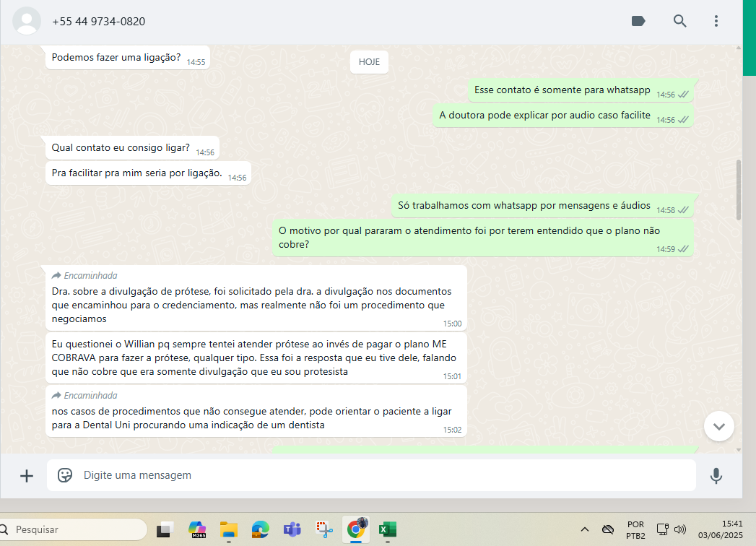This screenshot has height=546, width=756.
Task: Open Task View from the taskbar
Action: point(165,529)
